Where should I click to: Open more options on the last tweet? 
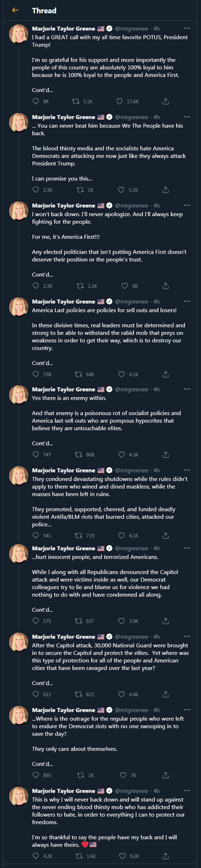click(186, 791)
